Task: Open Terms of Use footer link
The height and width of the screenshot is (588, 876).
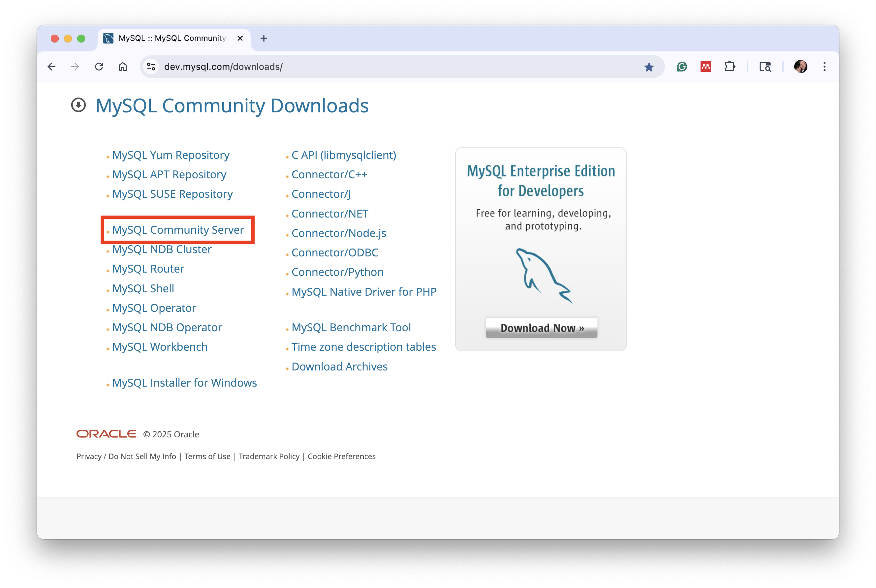Action: tap(207, 456)
